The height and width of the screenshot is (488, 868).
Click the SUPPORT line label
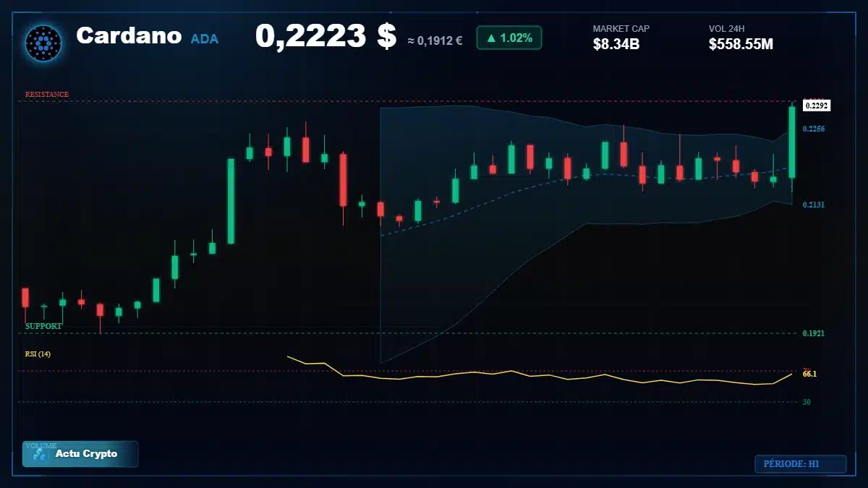coord(43,326)
